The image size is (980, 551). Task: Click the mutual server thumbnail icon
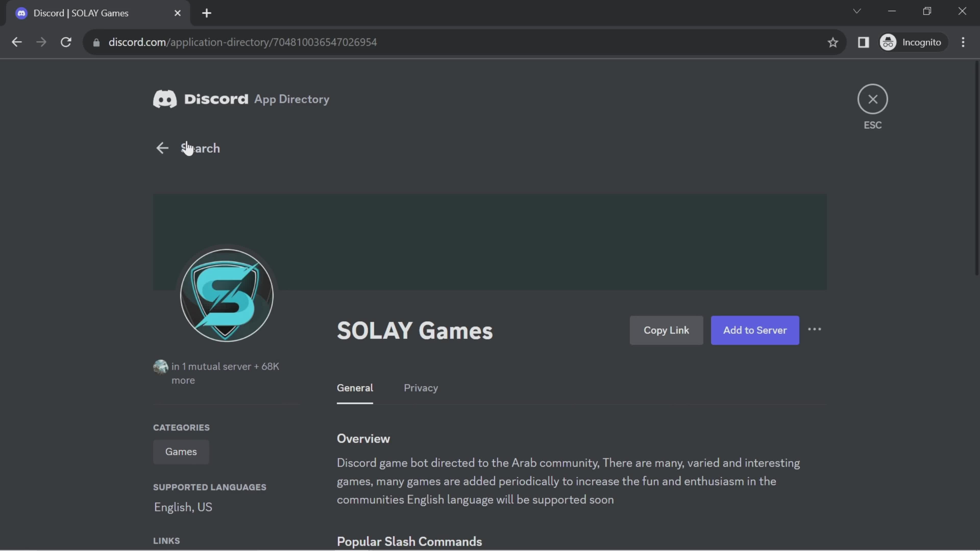[160, 366]
